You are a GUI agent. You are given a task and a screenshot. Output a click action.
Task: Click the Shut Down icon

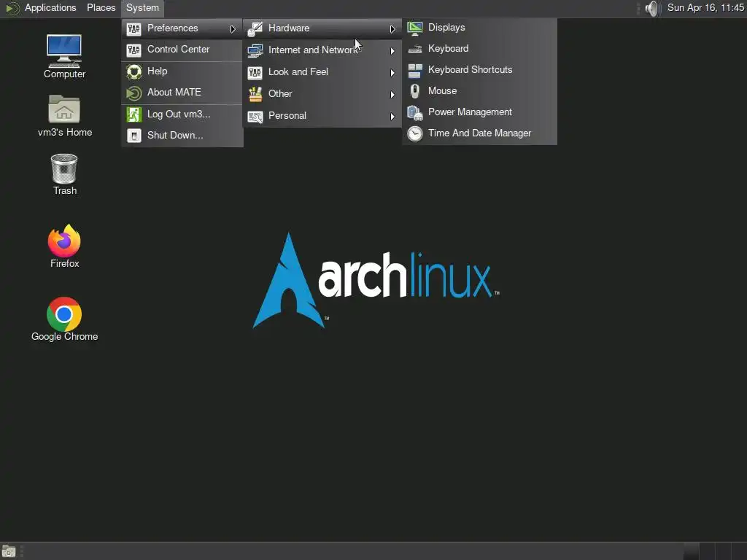point(134,136)
